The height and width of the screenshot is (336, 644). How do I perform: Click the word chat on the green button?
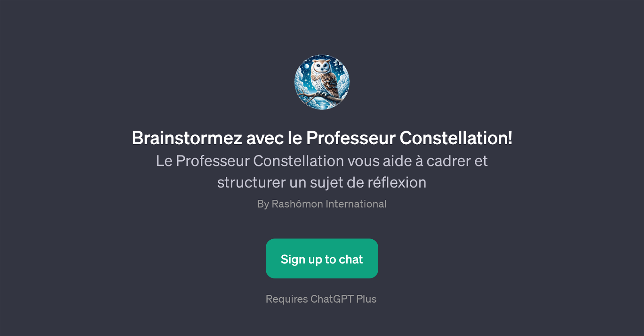pos(351,259)
